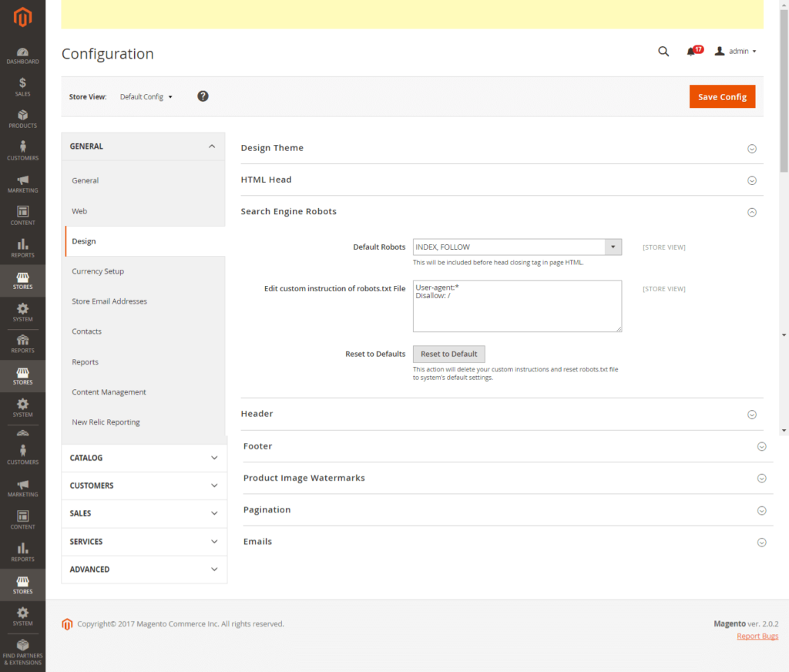Open the Products menu in the sidebar
The width and height of the screenshot is (789, 672).
[22, 119]
